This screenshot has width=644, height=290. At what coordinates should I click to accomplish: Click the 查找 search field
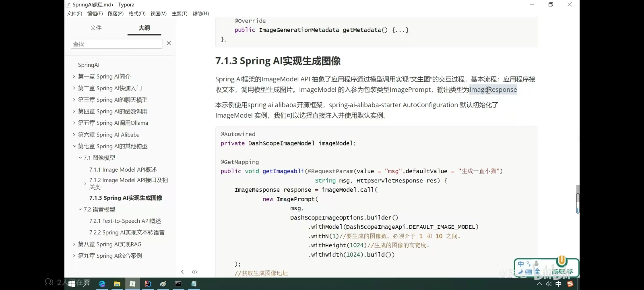(117, 43)
